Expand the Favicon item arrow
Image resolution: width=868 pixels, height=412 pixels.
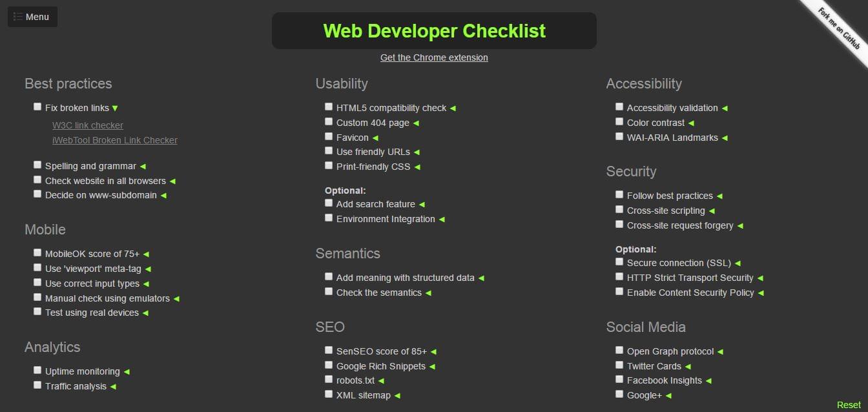(x=375, y=138)
